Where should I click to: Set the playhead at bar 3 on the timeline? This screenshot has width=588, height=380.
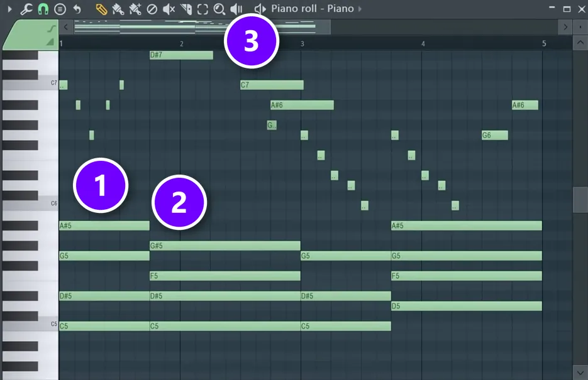click(302, 44)
